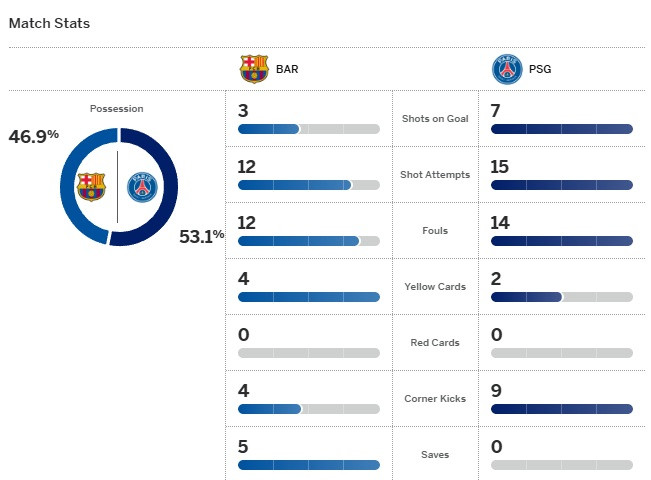Image resolution: width=651 pixels, height=480 pixels.
Task: Click PSG's Yellow Cards bar
Action: (562, 297)
